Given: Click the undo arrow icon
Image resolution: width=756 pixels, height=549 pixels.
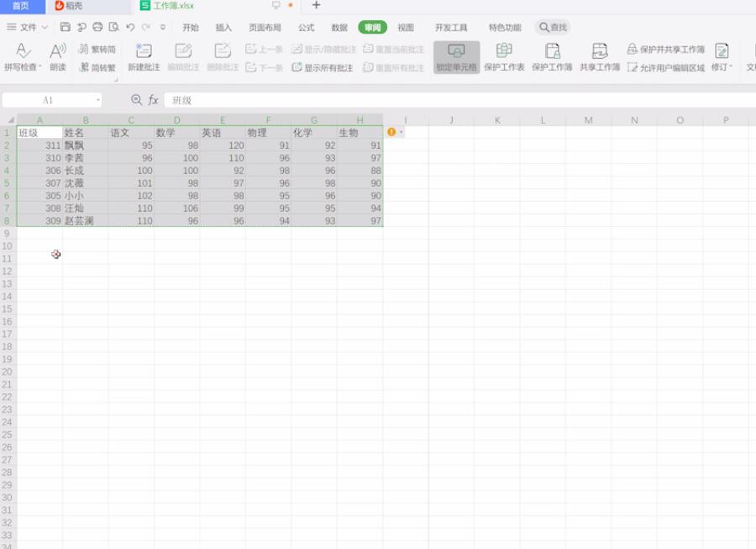Looking at the screenshot, I should pos(130,27).
